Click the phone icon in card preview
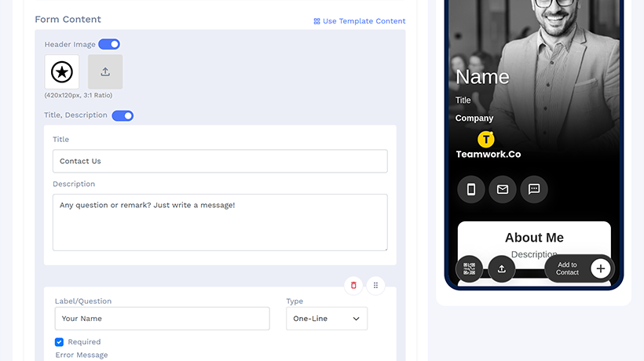 [x=471, y=189]
